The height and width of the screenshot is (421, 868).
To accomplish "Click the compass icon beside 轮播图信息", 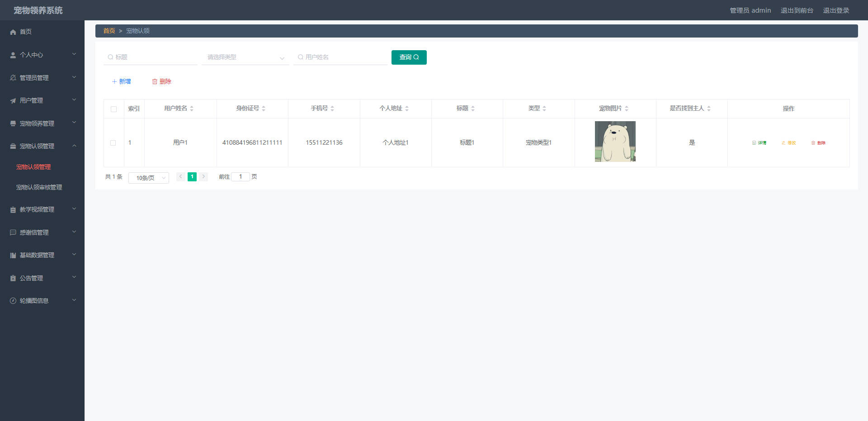I will [x=13, y=301].
